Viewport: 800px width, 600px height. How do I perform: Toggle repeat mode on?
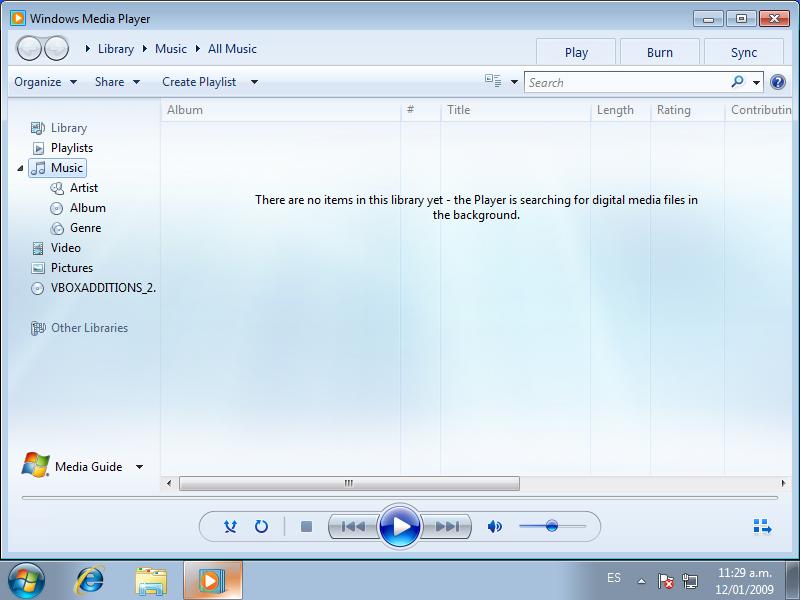coord(262,526)
